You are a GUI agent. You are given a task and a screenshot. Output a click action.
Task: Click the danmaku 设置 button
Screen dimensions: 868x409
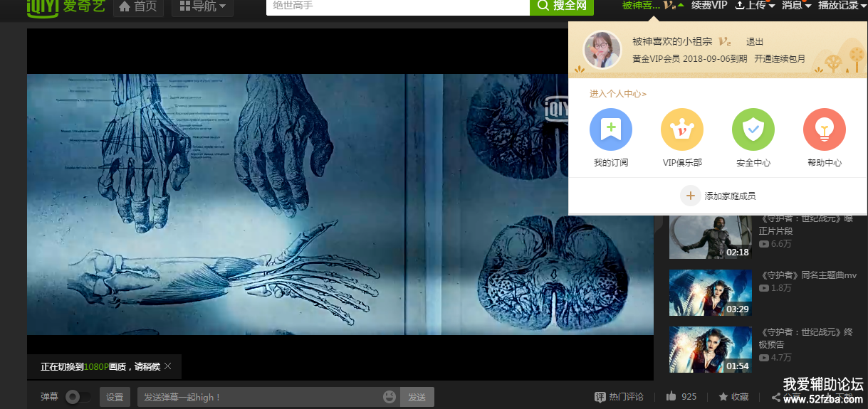pos(115,397)
